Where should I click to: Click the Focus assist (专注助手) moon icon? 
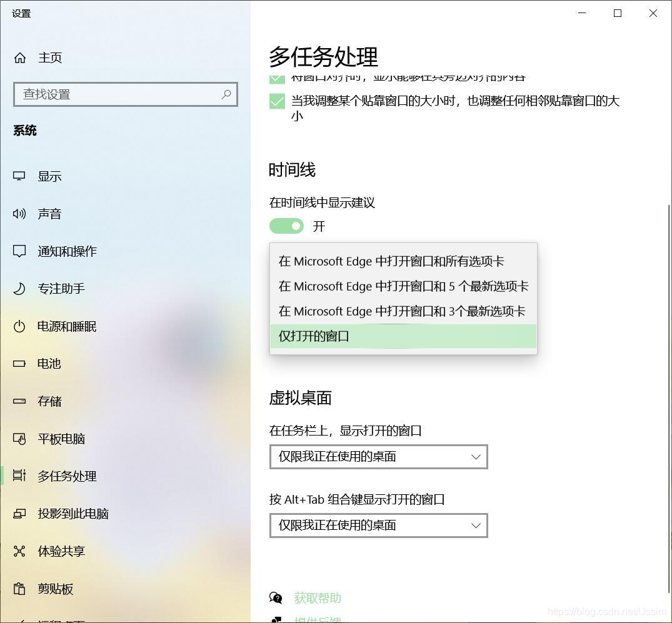pyautogui.click(x=19, y=289)
